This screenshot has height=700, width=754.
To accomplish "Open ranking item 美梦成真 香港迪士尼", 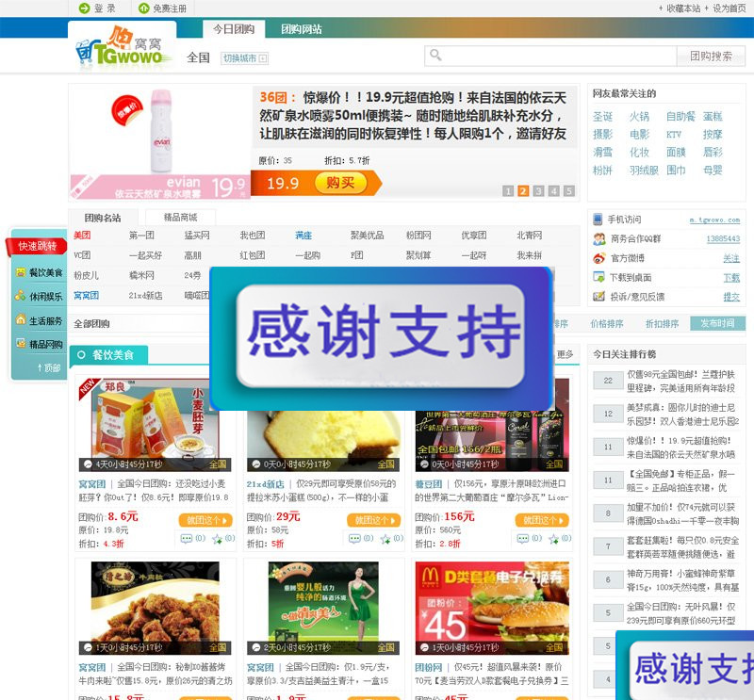I will [680, 414].
